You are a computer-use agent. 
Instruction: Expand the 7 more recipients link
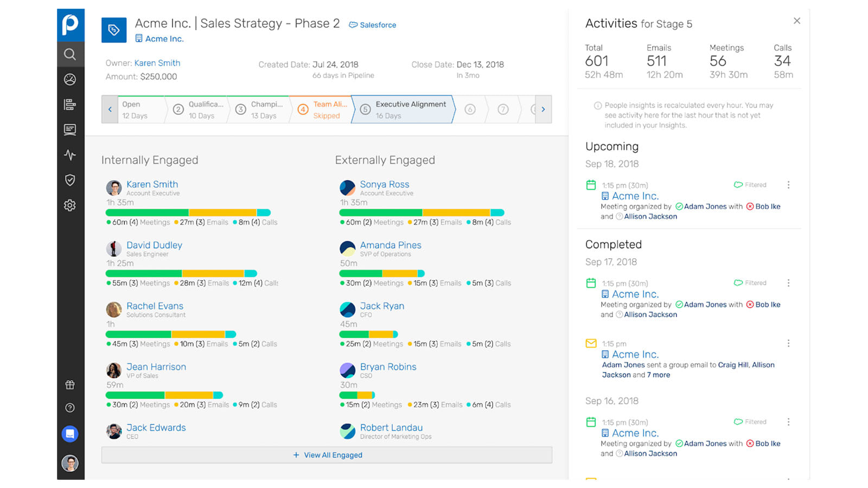(658, 375)
